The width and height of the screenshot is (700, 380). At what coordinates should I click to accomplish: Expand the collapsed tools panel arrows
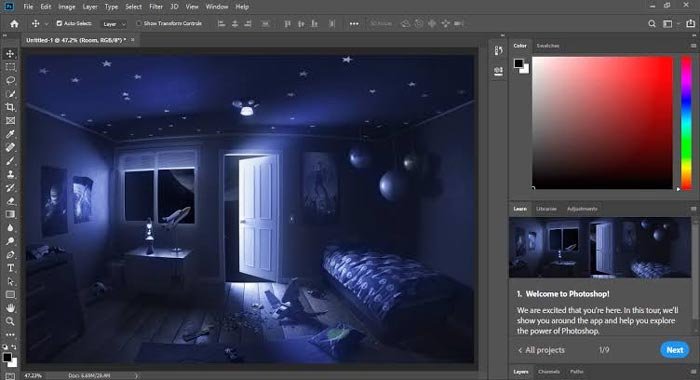[x=5, y=36]
